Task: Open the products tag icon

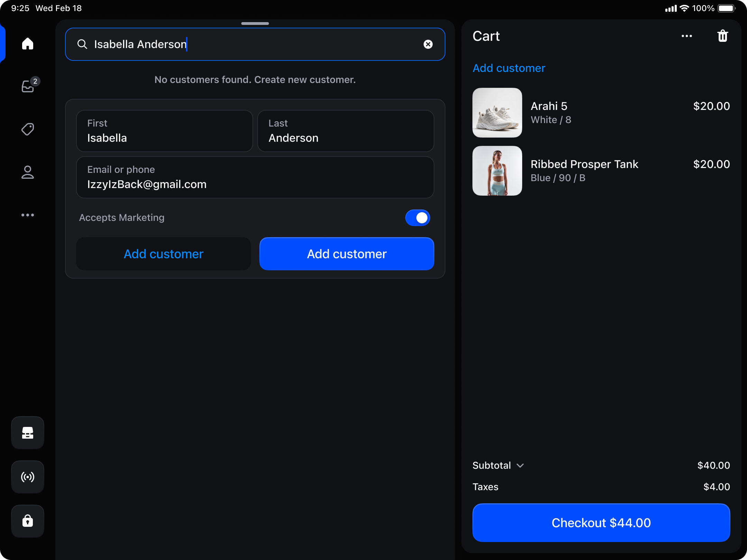Action: click(x=28, y=129)
